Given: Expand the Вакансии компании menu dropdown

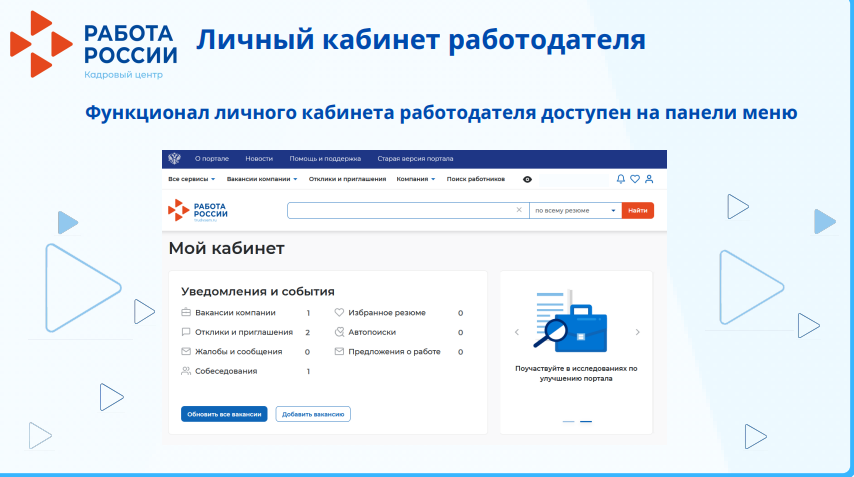Looking at the screenshot, I should click(262, 179).
